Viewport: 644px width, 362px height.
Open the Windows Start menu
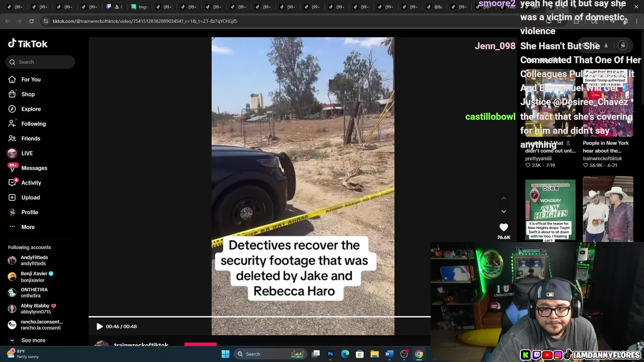tap(225, 354)
